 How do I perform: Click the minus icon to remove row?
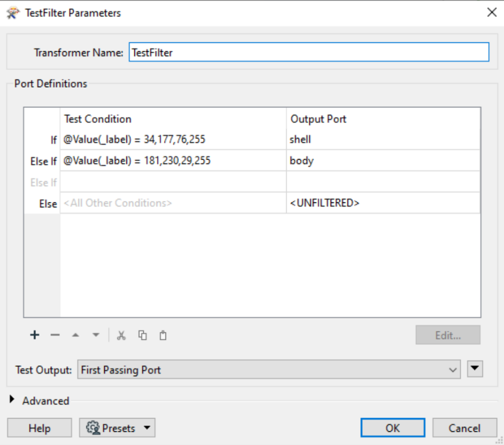pos(55,335)
